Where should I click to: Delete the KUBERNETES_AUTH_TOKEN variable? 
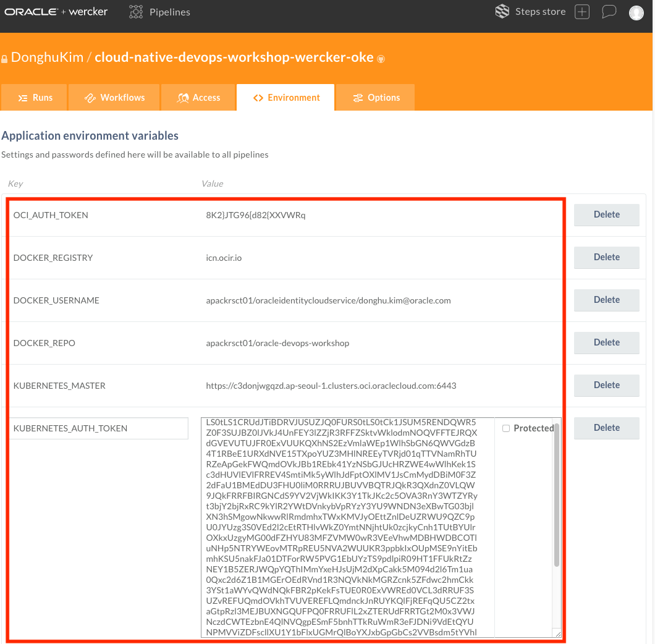(x=607, y=428)
